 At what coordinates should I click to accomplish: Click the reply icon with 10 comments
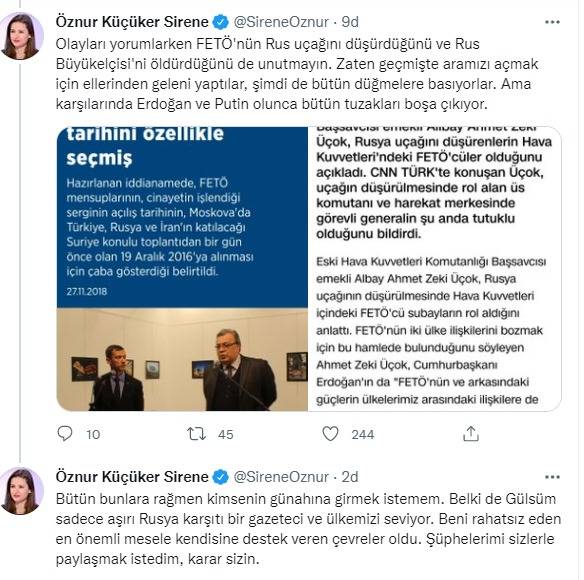point(65,434)
